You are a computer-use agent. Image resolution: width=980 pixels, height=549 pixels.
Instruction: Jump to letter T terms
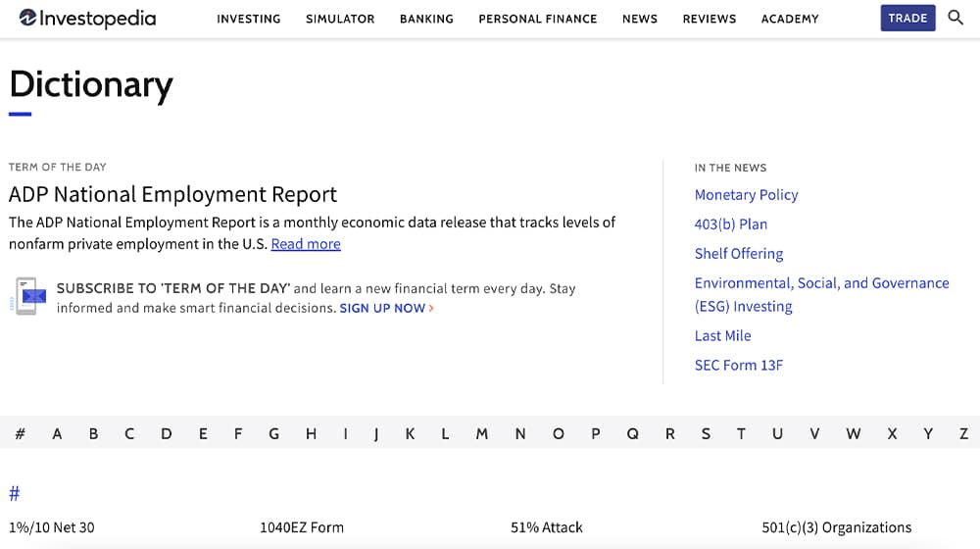[x=741, y=433]
